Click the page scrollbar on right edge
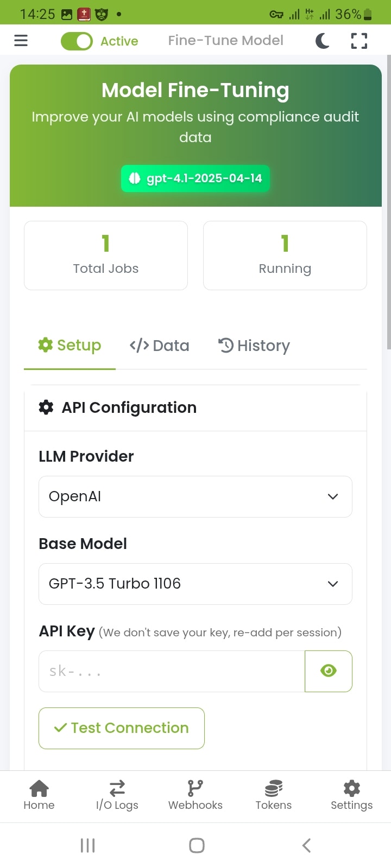391x868 pixels. [x=388, y=201]
